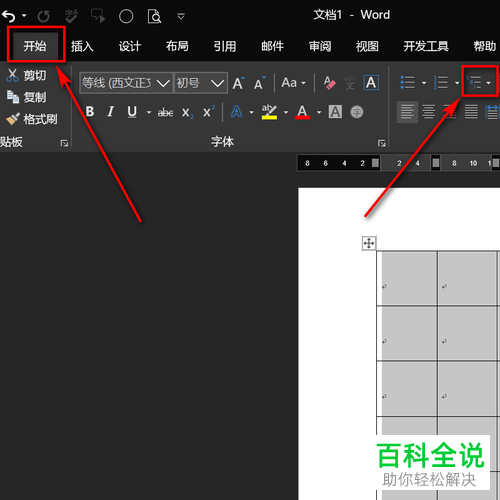Click the horizontal ruler at mark 10

[x=473, y=163]
